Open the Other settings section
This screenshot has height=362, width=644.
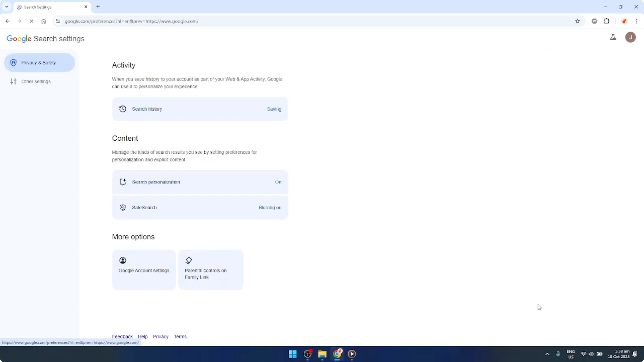40,81
